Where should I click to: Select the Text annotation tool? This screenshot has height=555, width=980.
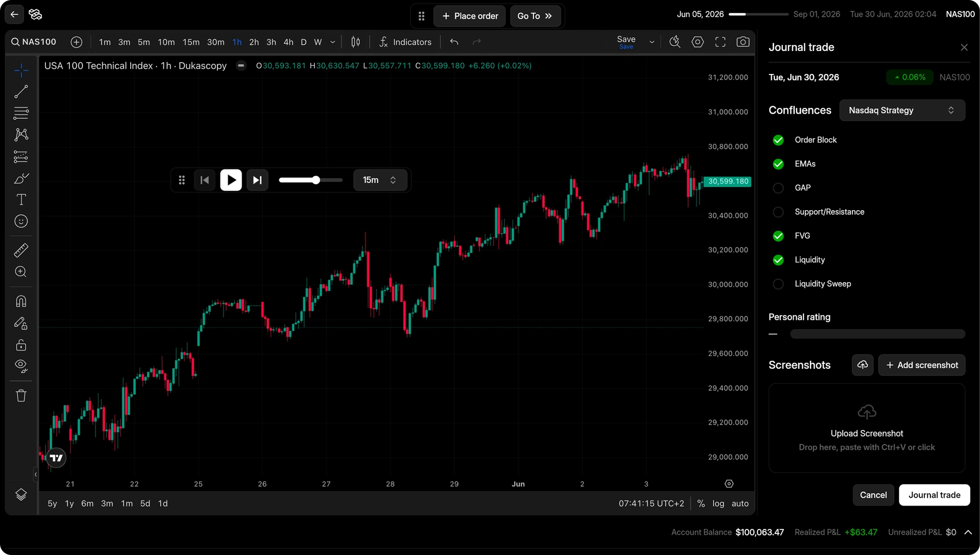click(21, 199)
